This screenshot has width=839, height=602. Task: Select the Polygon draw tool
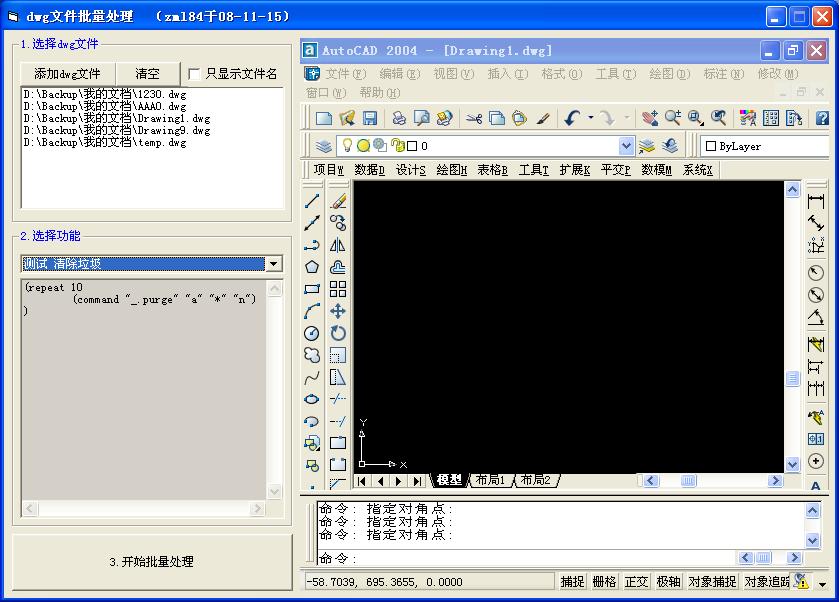312,267
